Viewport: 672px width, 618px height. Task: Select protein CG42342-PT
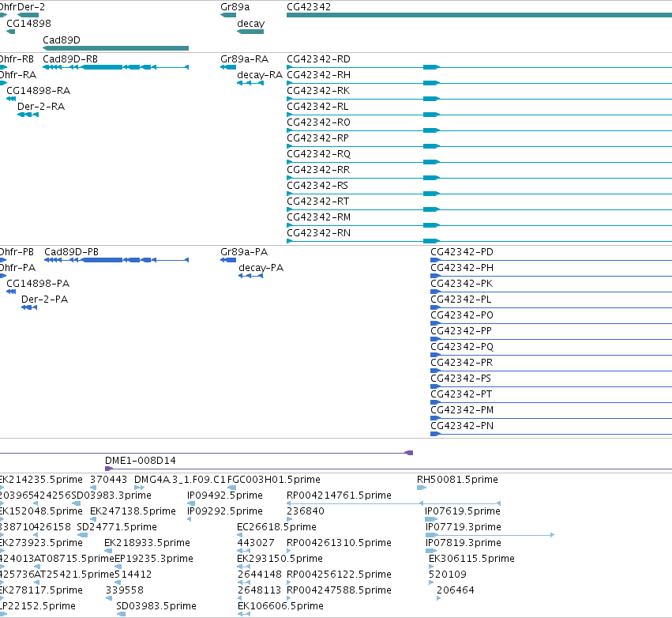[x=461, y=395]
